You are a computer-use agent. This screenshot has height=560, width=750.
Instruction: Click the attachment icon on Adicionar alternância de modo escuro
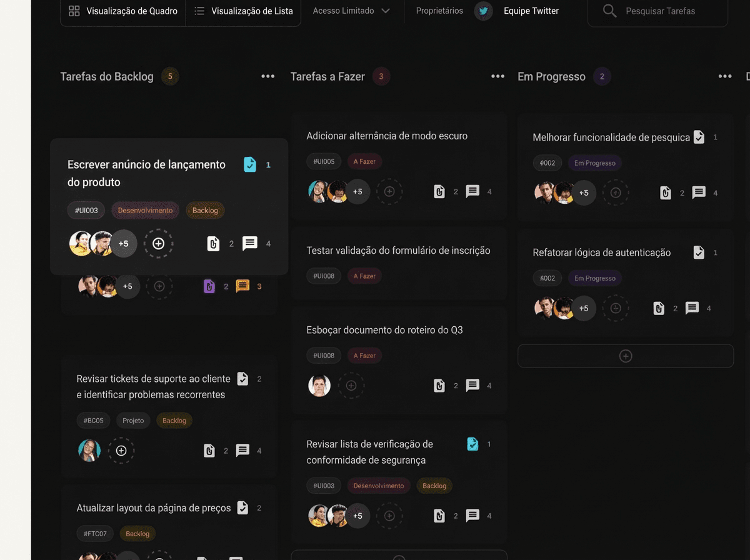pyautogui.click(x=439, y=191)
